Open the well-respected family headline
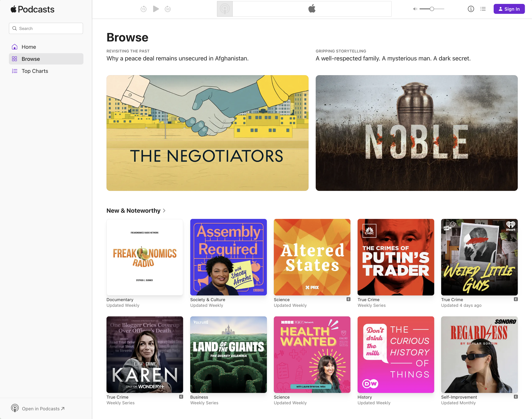 point(393,58)
